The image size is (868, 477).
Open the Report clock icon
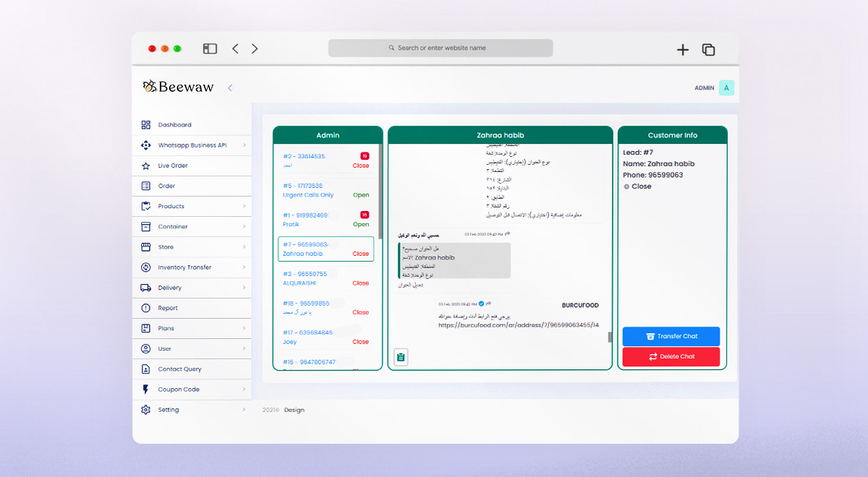(145, 308)
